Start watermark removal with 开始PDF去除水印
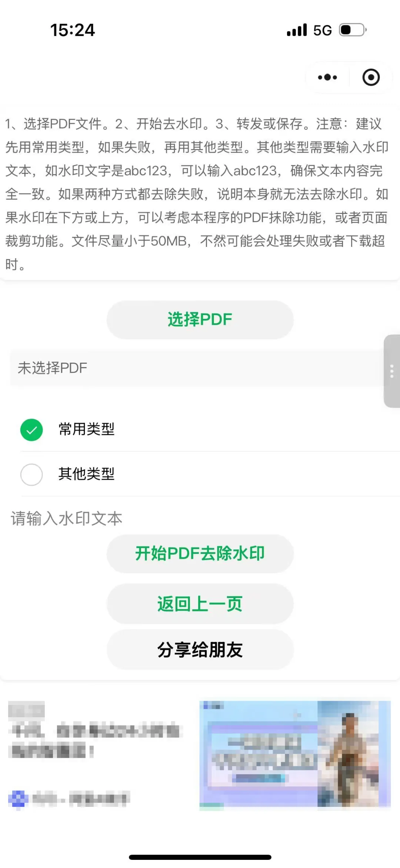Screen dimensions: 400x868 click(200, 554)
